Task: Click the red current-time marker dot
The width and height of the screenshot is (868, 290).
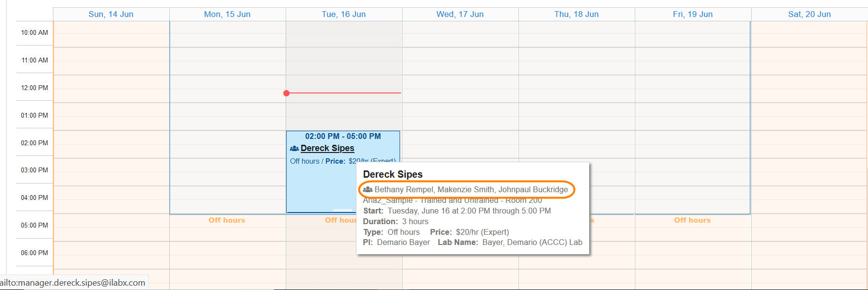Action: (287, 93)
